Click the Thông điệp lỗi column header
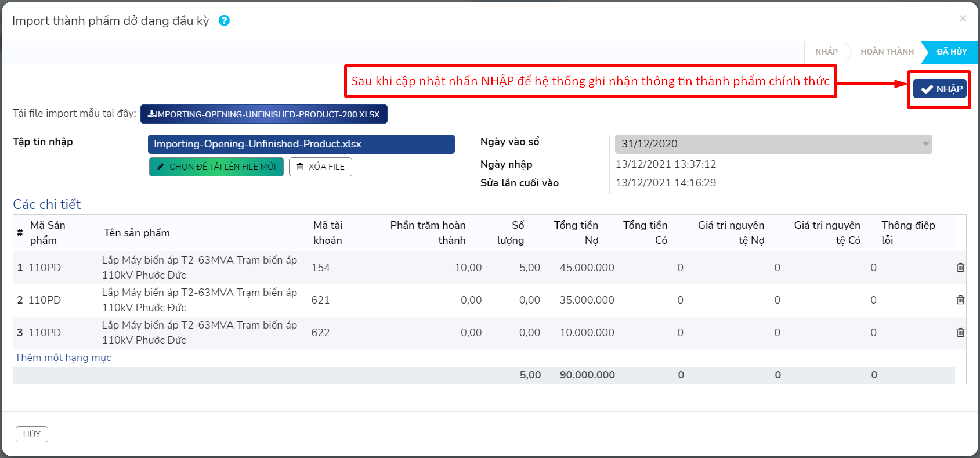 (908, 233)
